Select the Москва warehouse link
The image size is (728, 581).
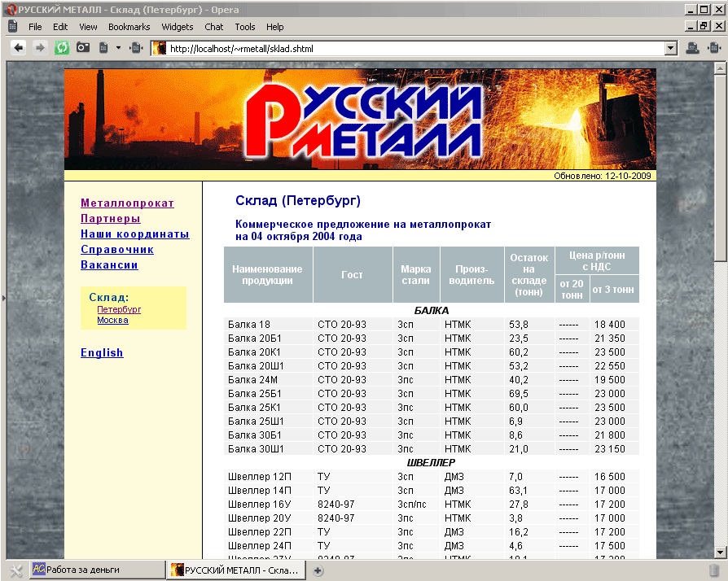tap(112, 320)
